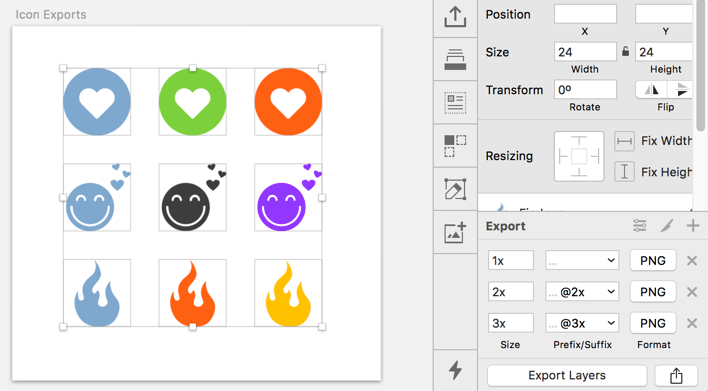
Task: Click the knife slice icon in Export
Action: click(667, 225)
